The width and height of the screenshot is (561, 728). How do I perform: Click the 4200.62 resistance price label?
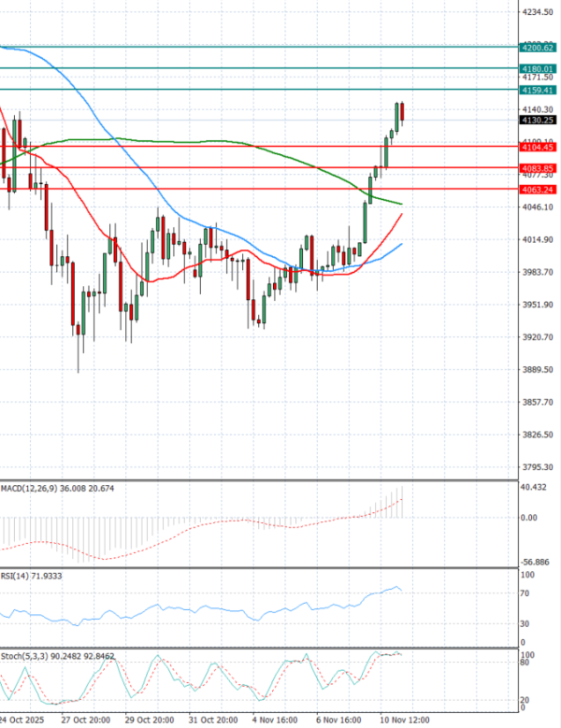pos(539,46)
